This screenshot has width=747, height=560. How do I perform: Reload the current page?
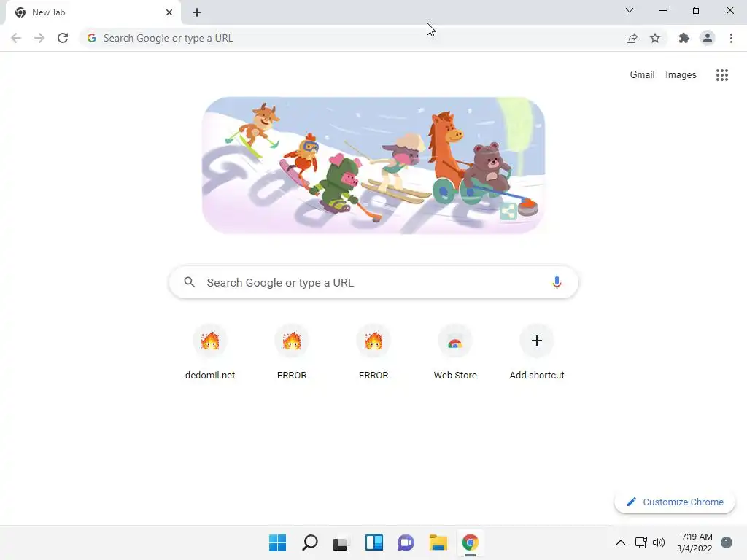point(63,38)
